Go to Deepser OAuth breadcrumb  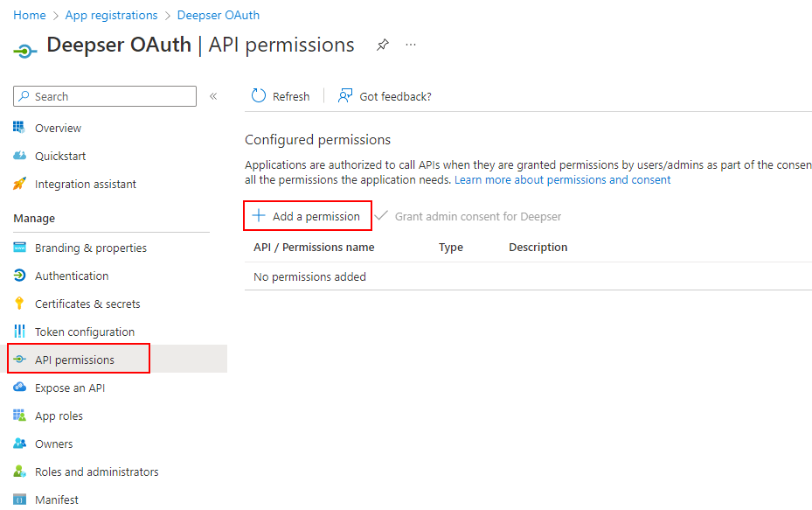218,15
